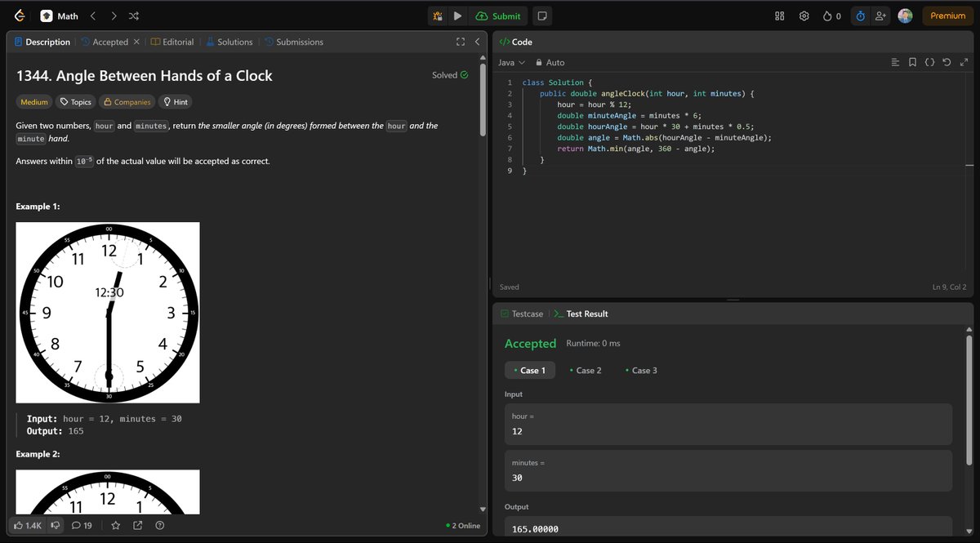Click the problem title 1344
The width and height of the screenshot is (980, 543).
[x=145, y=75]
